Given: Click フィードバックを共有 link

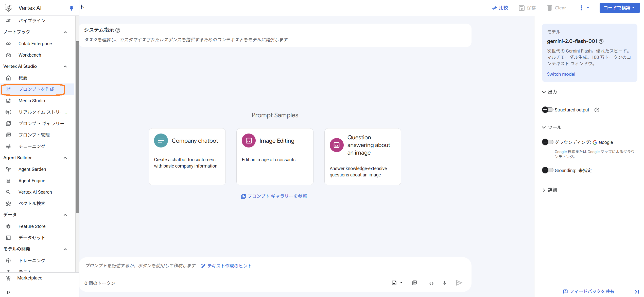Looking at the screenshot, I should pos(588,291).
